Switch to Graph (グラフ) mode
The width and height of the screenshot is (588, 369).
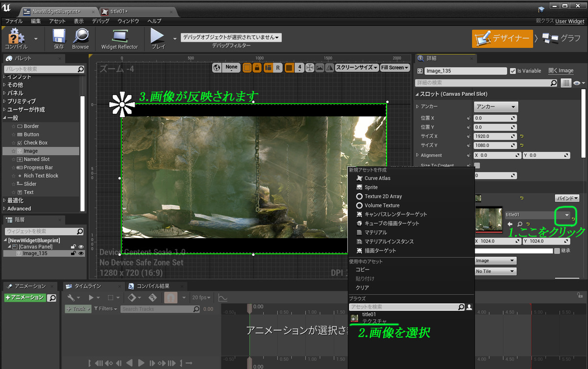coord(562,38)
